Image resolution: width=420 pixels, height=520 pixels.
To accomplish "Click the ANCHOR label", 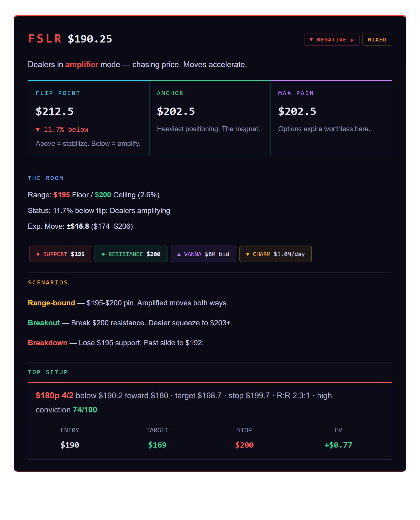I will click(x=170, y=93).
